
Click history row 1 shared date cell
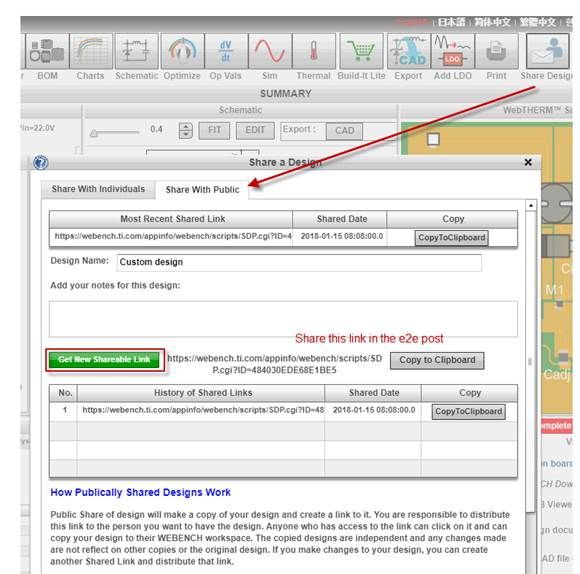tap(374, 410)
